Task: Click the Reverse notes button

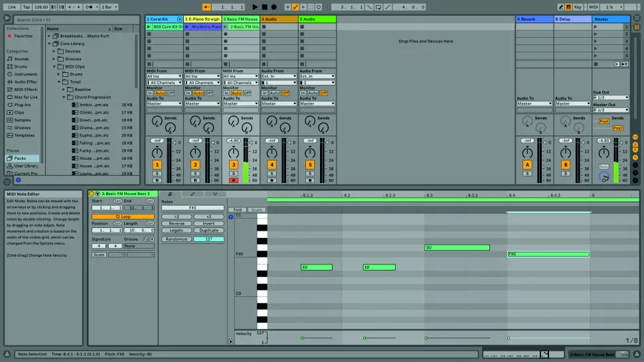Action: [x=177, y=223]
